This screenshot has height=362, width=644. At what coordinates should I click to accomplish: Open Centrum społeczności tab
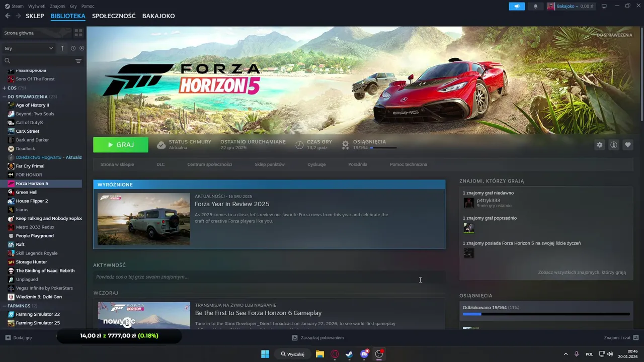coord(210,164)
